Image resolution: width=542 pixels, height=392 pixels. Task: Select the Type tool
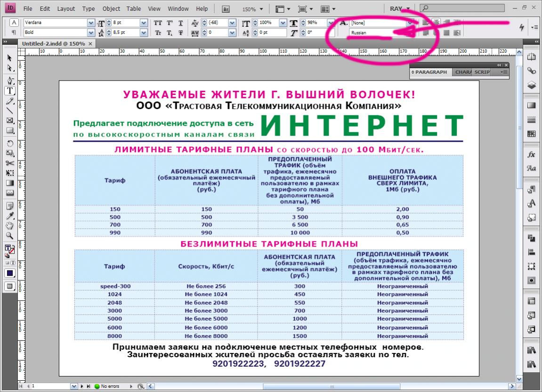(x=10, y=91)
